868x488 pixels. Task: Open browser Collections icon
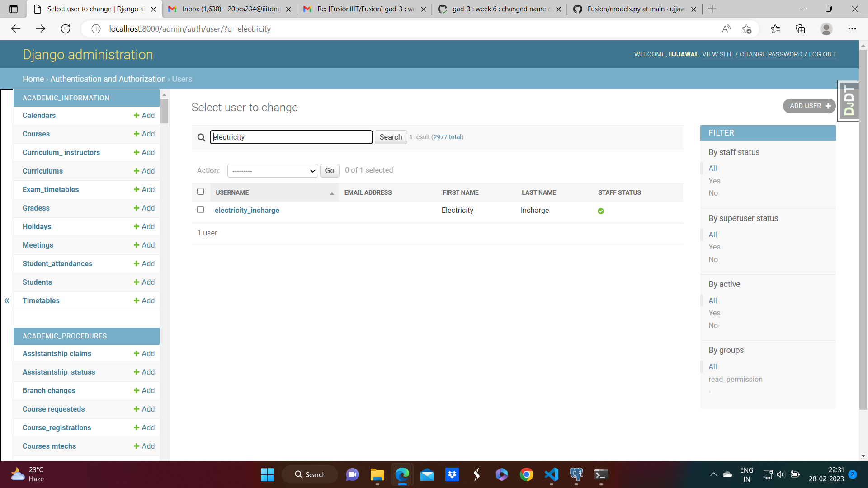[800, 29]
